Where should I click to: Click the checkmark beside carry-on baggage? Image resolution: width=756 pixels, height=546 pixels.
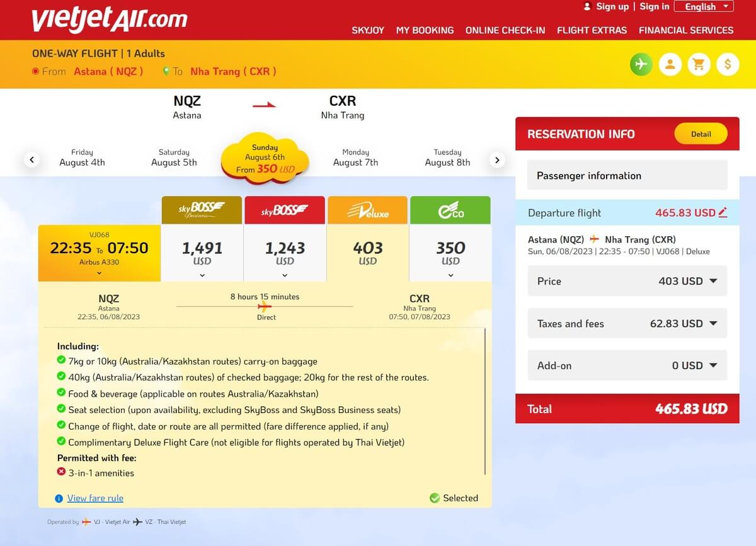point(61,360)
